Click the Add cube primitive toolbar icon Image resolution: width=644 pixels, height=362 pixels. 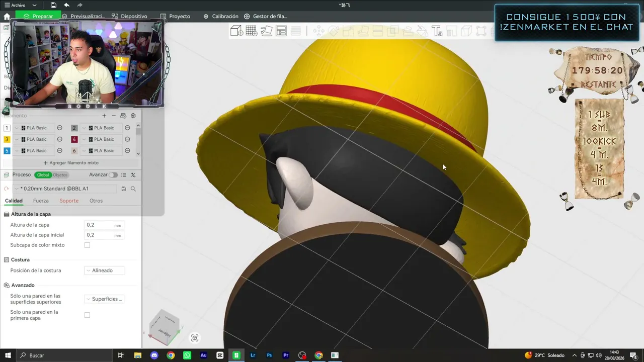(x=236, y=31)
